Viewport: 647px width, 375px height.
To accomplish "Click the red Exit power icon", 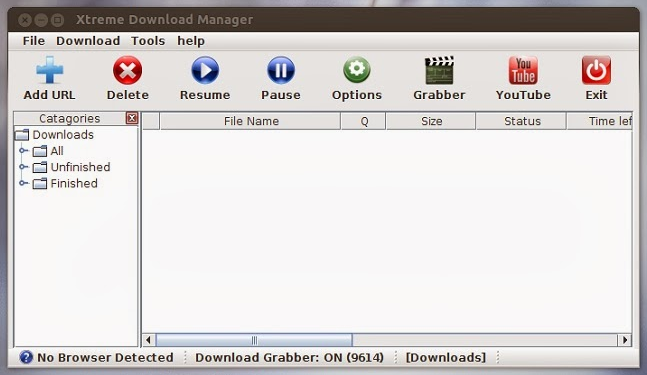I will (596, 71).
